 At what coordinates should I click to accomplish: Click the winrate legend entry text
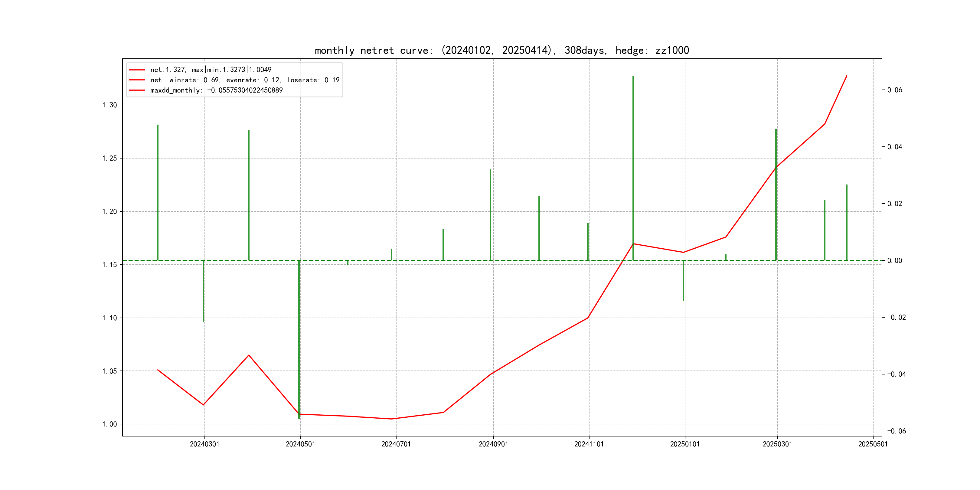point(245,80)
